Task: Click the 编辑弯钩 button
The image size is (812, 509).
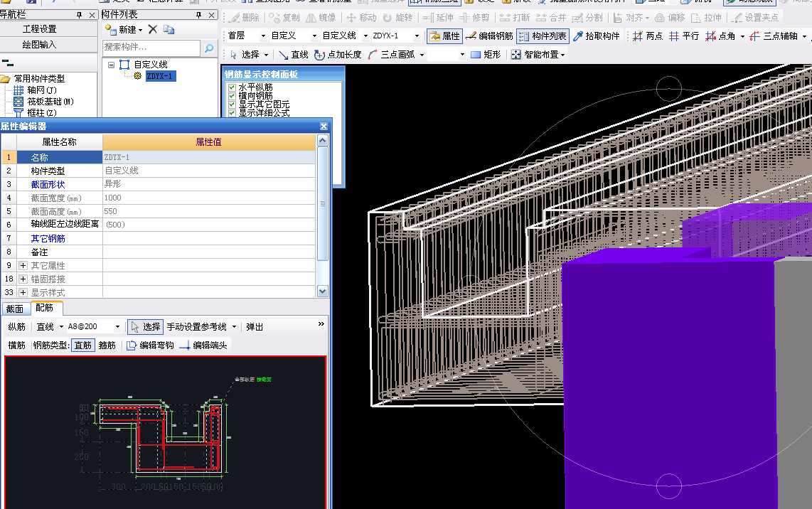Action: pyautogui.click(x=151, y=345)
